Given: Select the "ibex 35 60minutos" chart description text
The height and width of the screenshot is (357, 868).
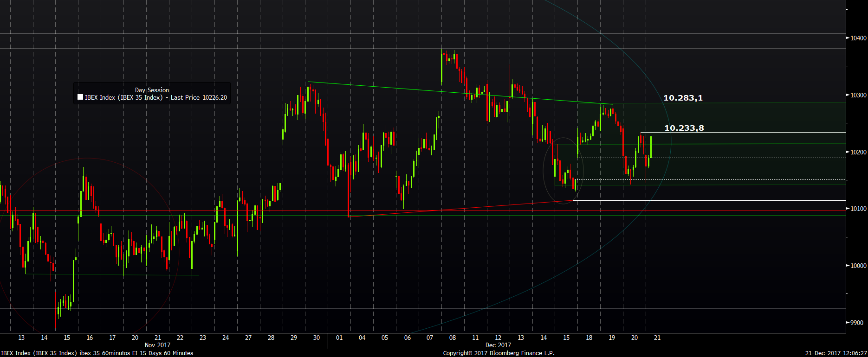Looking at the screenshot, I should pos(105,353).
